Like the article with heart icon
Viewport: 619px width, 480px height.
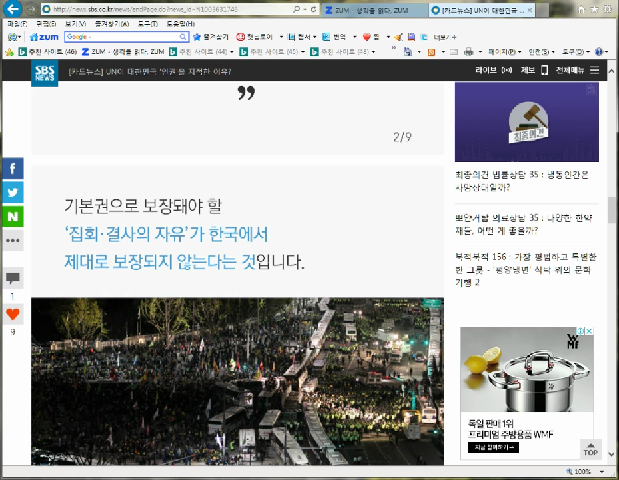point(14,314)
